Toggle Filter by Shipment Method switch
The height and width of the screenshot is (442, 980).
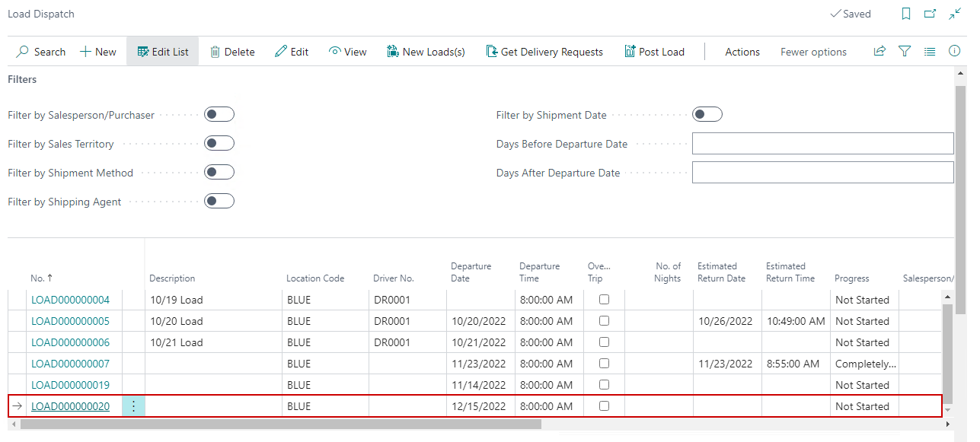(219, 172)
